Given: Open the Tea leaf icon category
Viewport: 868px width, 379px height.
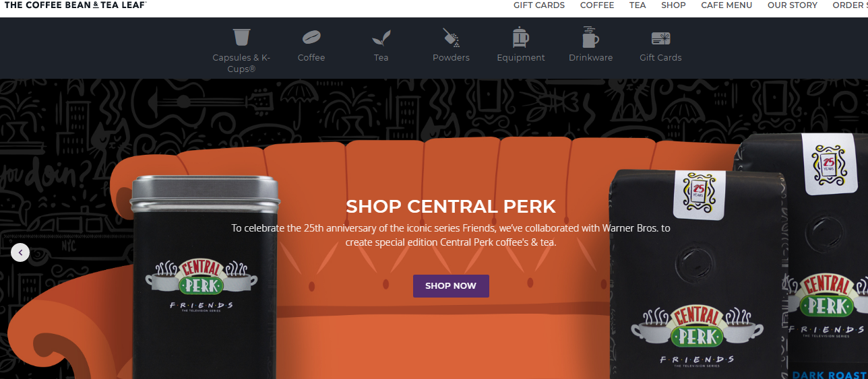Looking at the screenshot, I should (381, 37).
